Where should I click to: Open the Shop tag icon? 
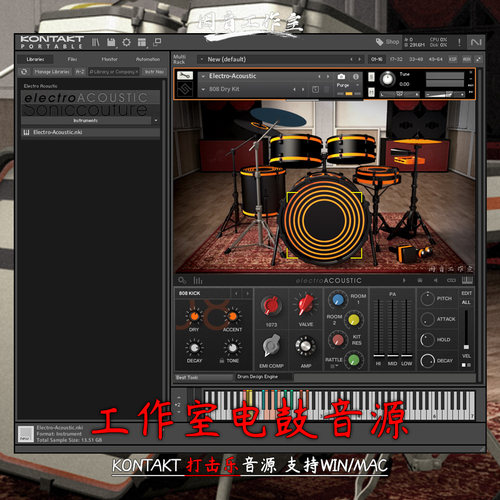(x=379, y=42)
